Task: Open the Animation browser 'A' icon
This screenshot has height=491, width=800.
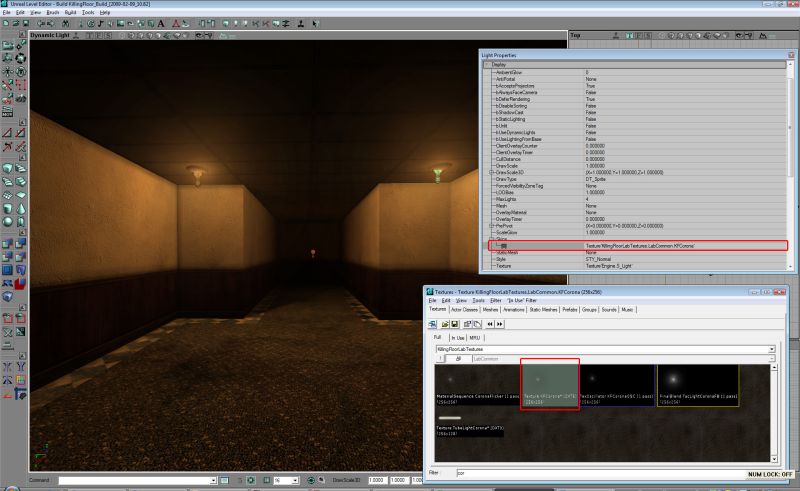Action: pos(161,23)
